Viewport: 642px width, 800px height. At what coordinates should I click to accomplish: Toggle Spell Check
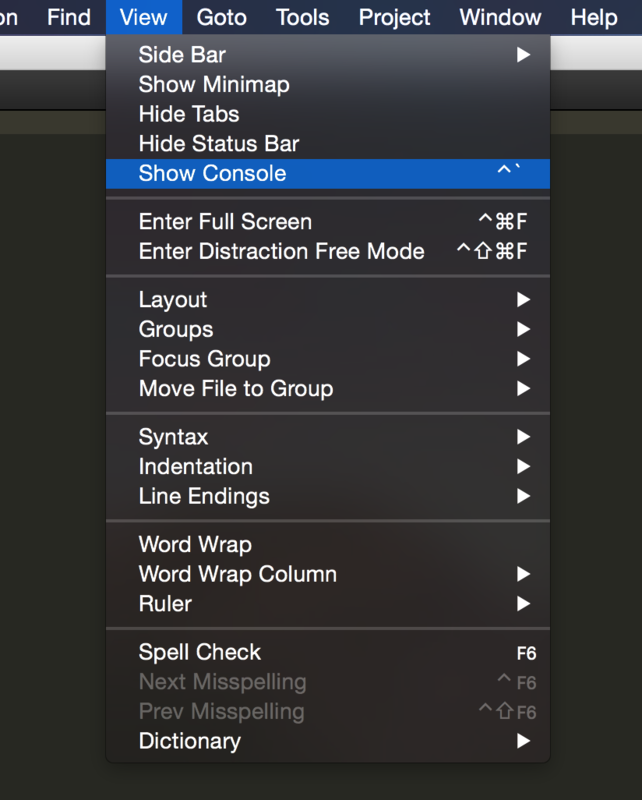(x=199, y=653)
